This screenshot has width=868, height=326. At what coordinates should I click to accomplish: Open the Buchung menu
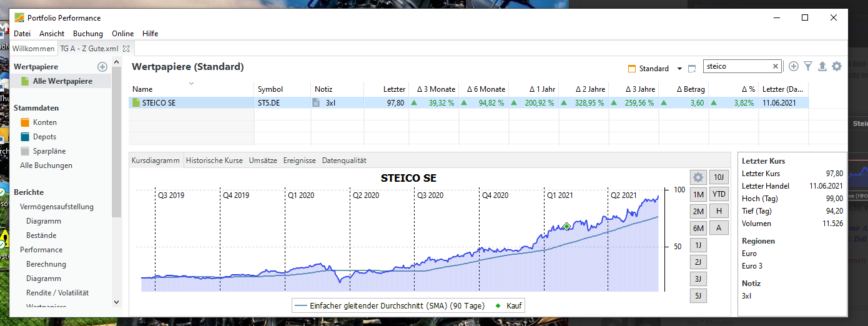tap(88, 34)
